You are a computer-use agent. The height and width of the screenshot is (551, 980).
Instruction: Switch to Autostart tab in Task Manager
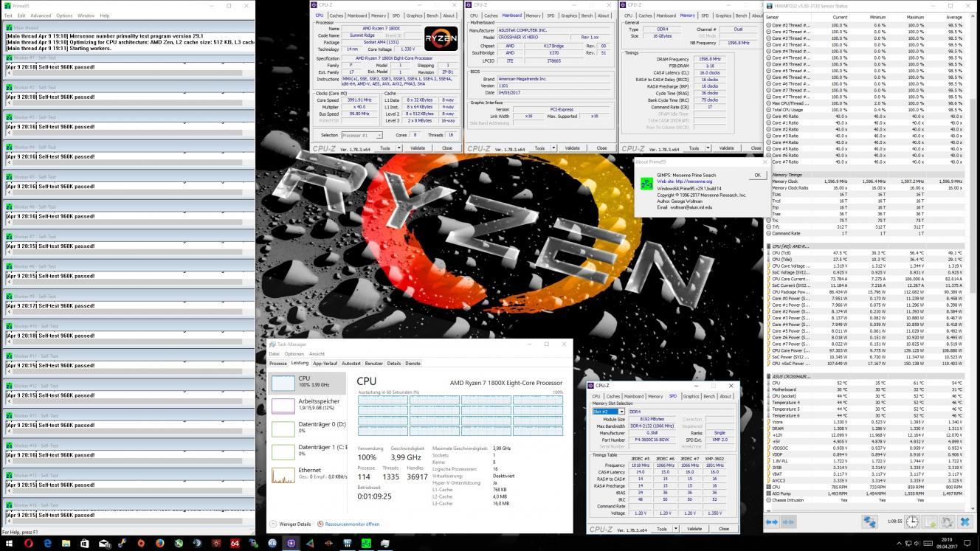tap(351, 363)
